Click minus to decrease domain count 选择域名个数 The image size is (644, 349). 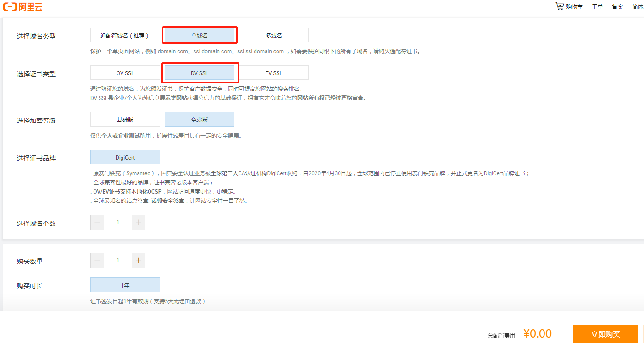97,222
